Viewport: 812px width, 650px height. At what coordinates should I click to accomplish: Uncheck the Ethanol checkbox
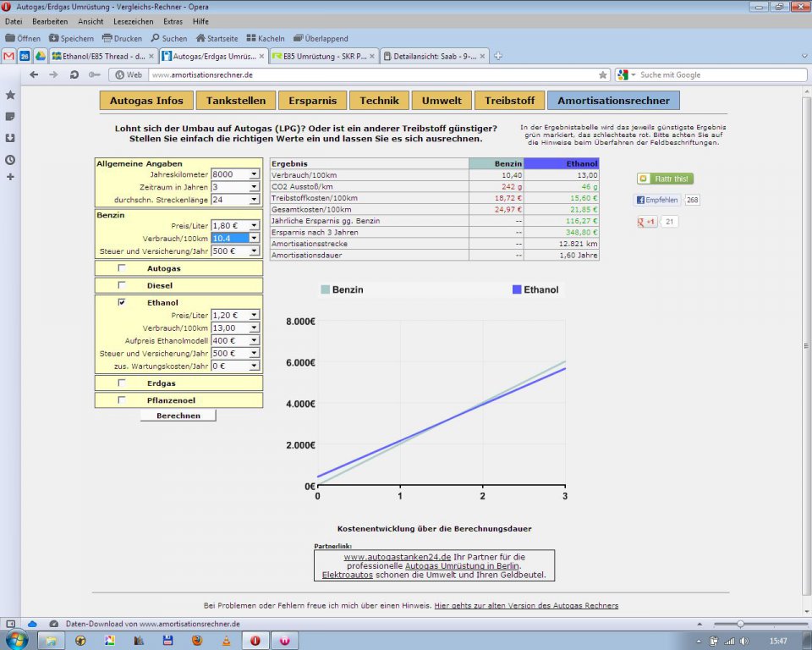click(122, 302)
